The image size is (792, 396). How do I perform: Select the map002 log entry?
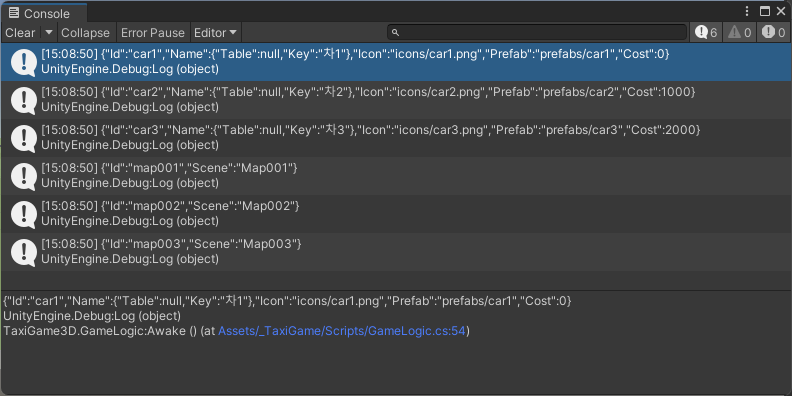click(396, 214)
